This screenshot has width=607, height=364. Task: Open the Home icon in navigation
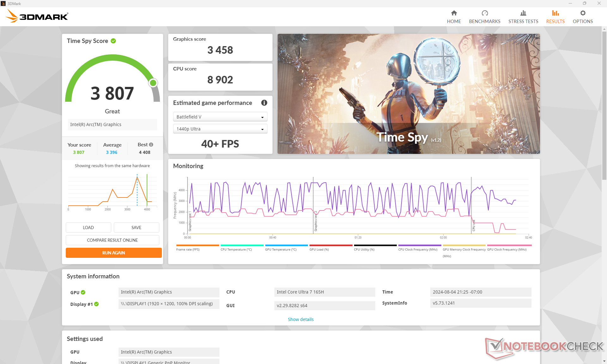coord(454,13)
